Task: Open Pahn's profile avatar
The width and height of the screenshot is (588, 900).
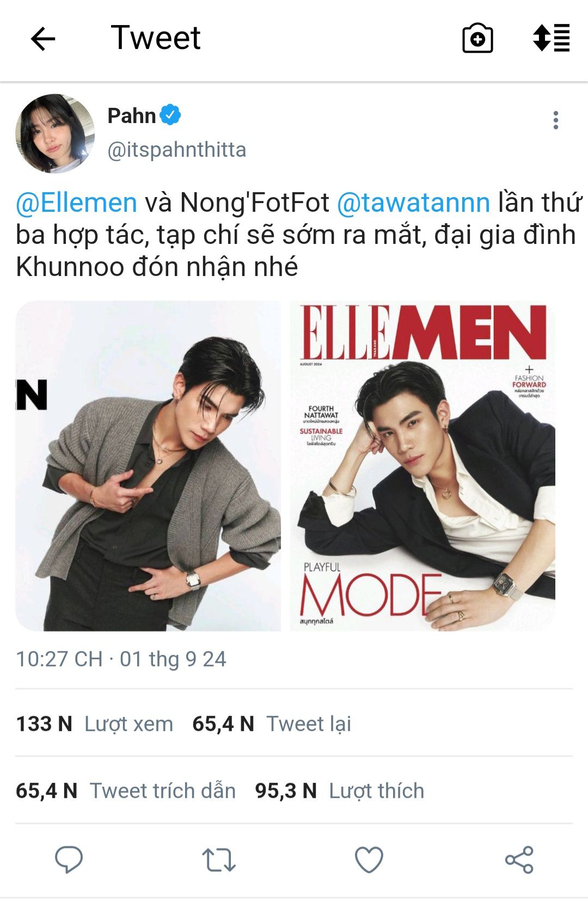Action: pyautogui.click(x=55, y=133)
